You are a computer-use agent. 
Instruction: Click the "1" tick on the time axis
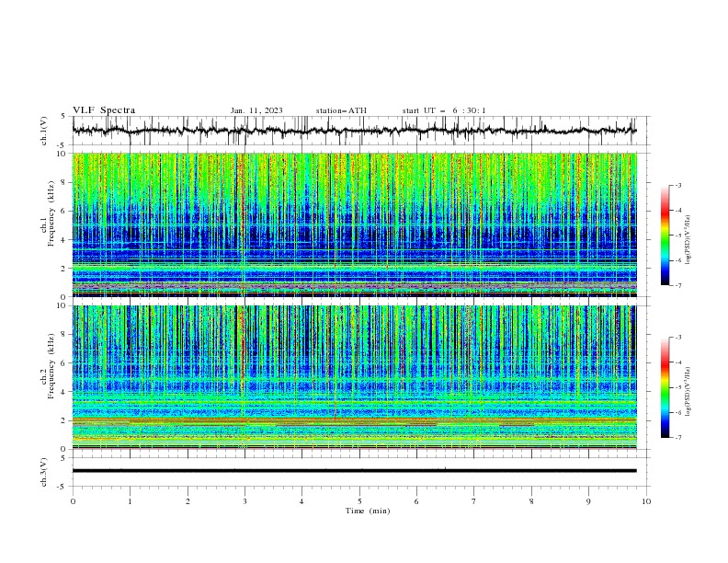(130, 501)
